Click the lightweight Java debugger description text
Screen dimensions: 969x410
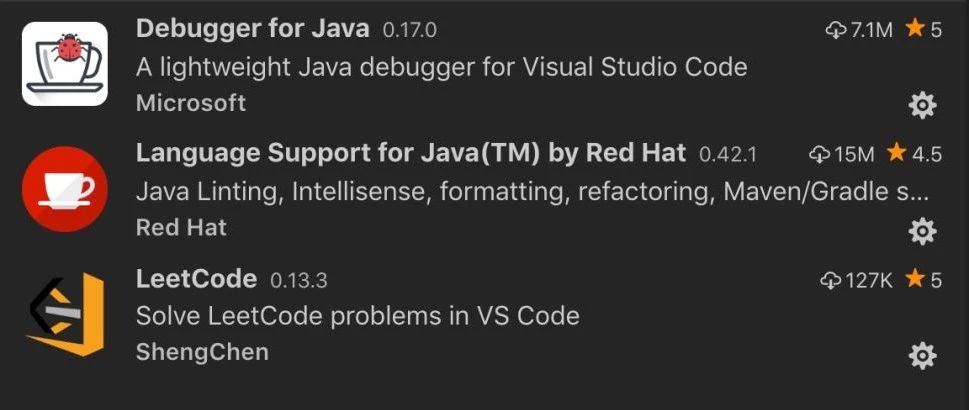pyautogui.click(x=441, y=67)
